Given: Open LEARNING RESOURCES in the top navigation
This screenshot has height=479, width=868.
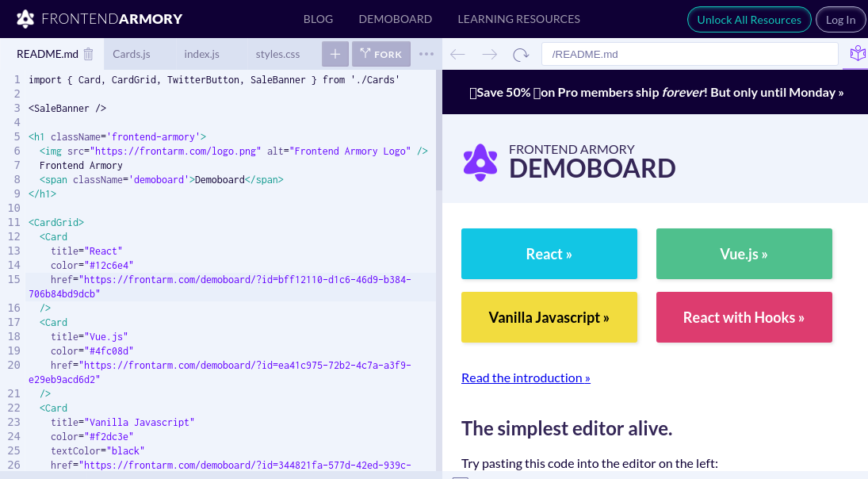Looking at the screenshot, I should click(518, 19).
